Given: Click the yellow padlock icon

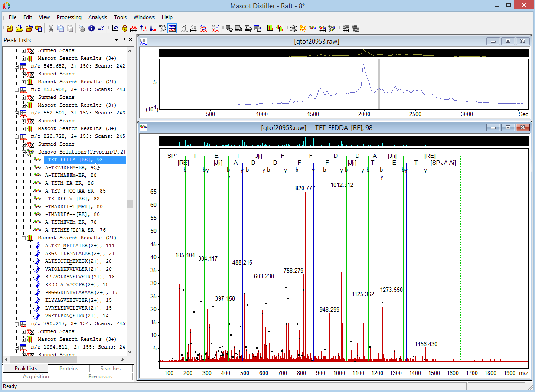Looking at the screenshot, I should pos(124,29).
